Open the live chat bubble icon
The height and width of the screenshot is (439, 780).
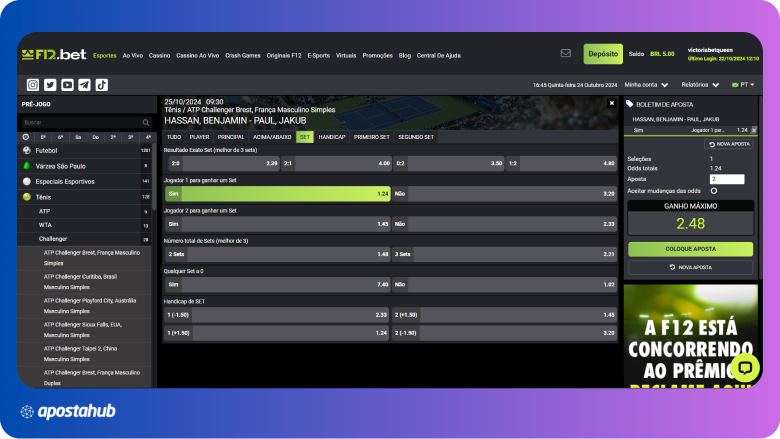pos(745,368)
